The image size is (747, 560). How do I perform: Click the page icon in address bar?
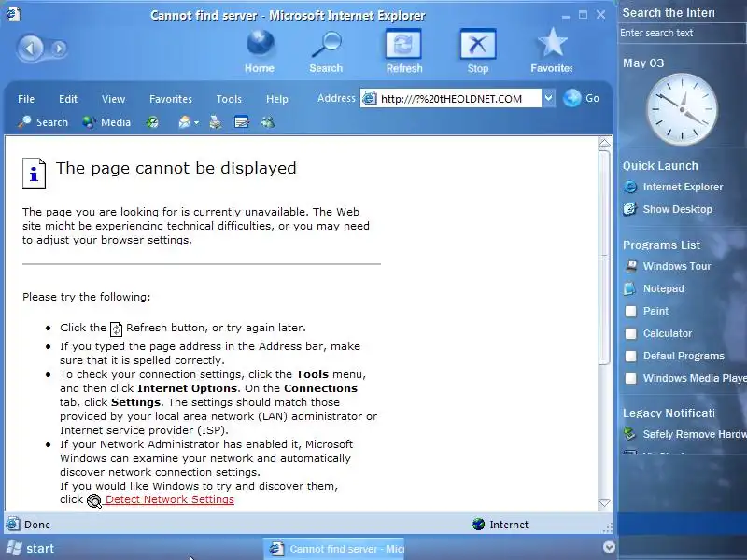click(369, 99)
